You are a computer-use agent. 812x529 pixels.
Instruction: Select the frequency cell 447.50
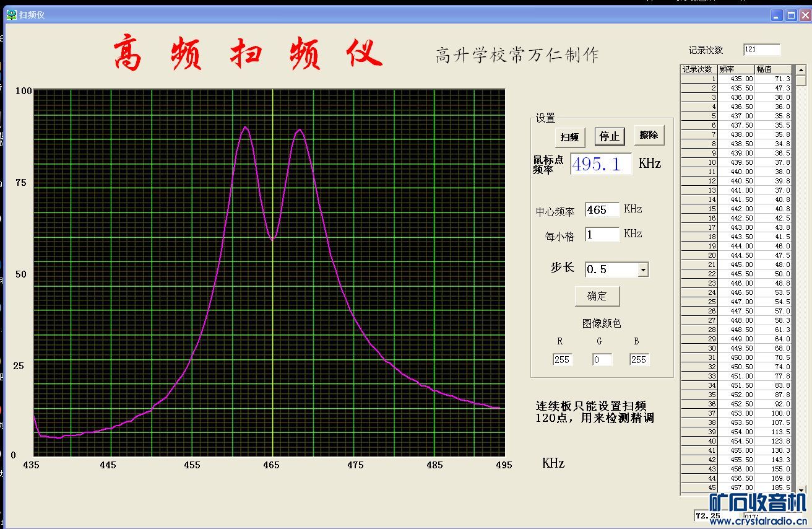click(x=736, y=311)
